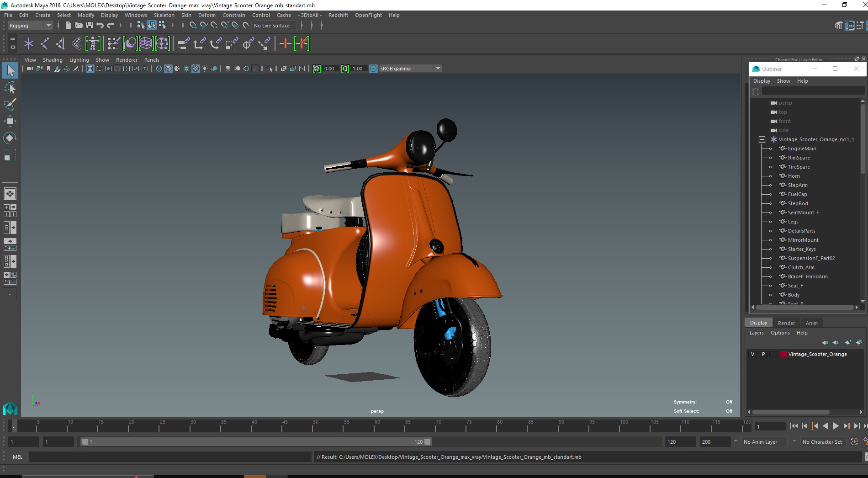This screenshot has width=868, height=478.
Task: Click the time range slider bar
Action: 255,442
